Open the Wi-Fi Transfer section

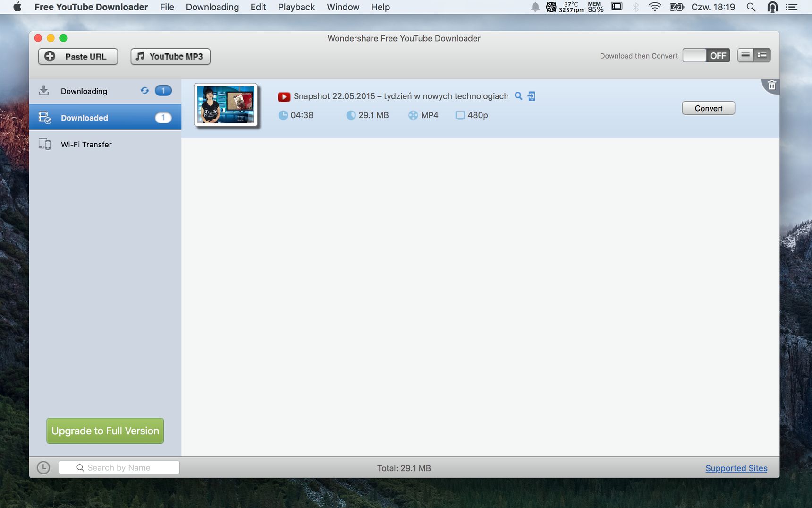[x=105, y=144]
